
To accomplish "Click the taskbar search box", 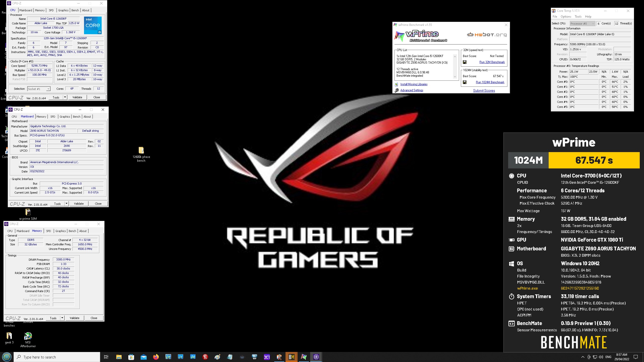I will pos(57,357).
